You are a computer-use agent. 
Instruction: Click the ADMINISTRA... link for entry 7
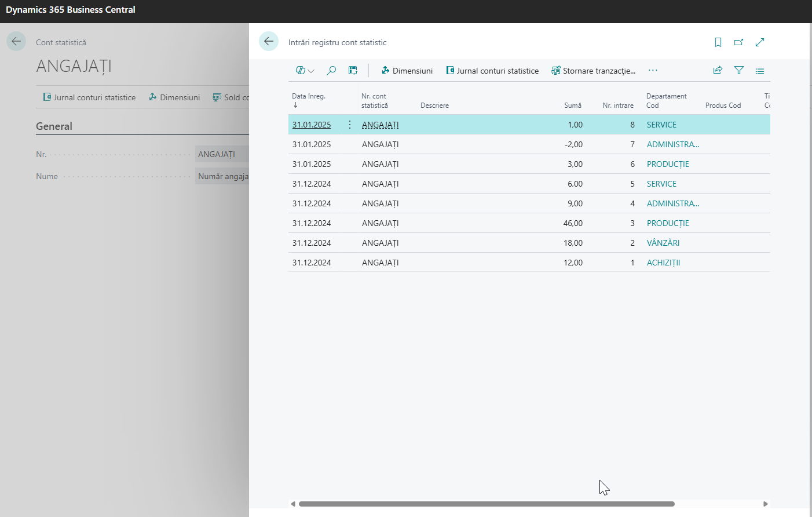673,144
